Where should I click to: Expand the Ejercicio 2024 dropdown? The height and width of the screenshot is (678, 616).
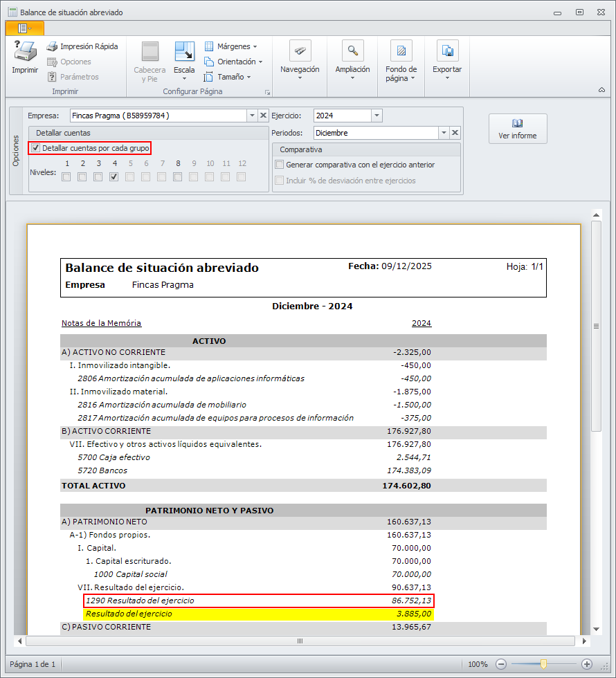tap(377, 116)
